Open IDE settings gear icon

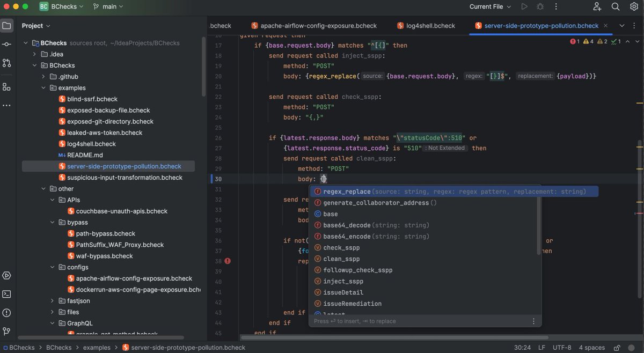[x=634, y=6]
